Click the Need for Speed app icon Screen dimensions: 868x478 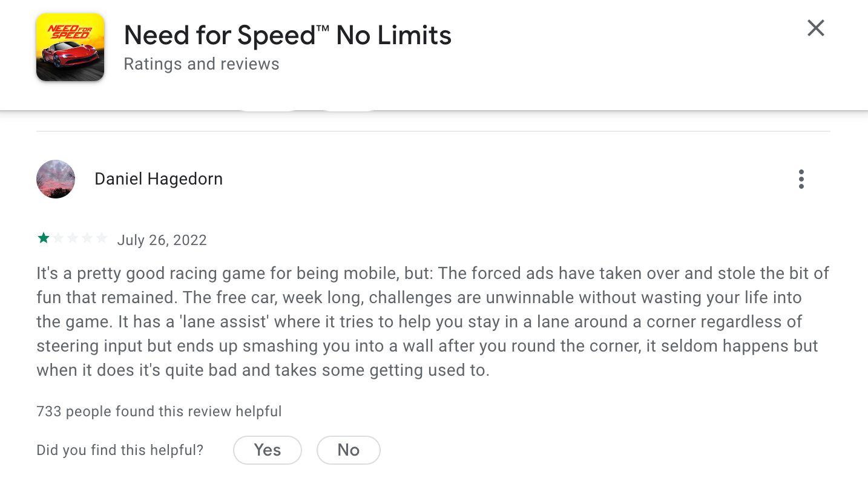pyautogui.click(x=70, y=47)
